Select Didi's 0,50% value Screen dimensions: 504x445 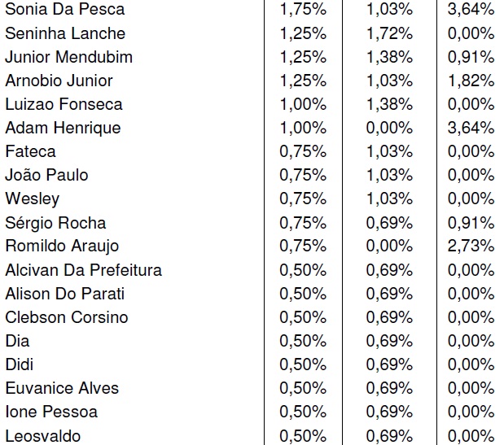click(x=303, y=364)
